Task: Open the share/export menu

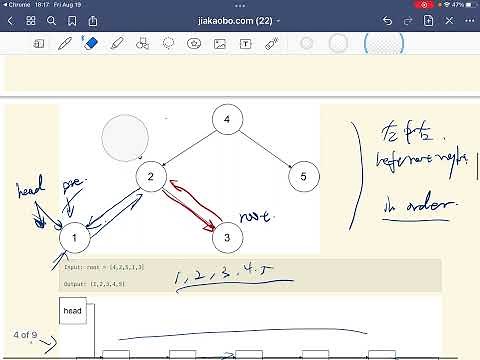Action: pyautogui.click(x=93, y=21)
